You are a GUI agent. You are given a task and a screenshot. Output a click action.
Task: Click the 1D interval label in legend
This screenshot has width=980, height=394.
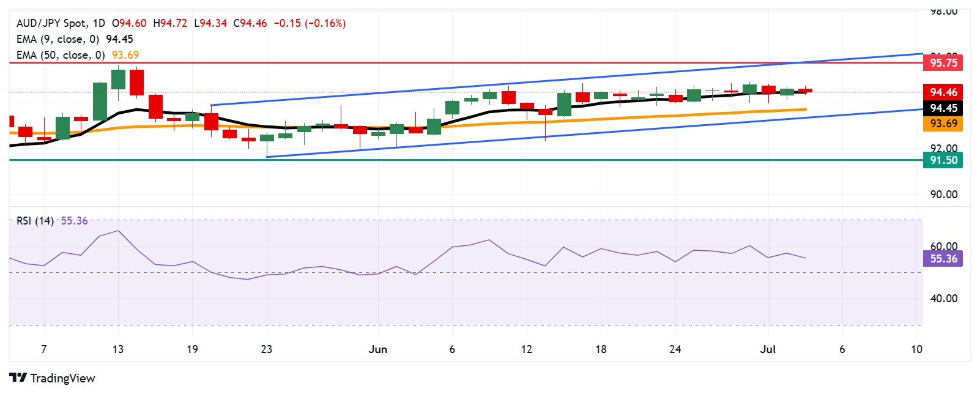click(x=98, y=23)
